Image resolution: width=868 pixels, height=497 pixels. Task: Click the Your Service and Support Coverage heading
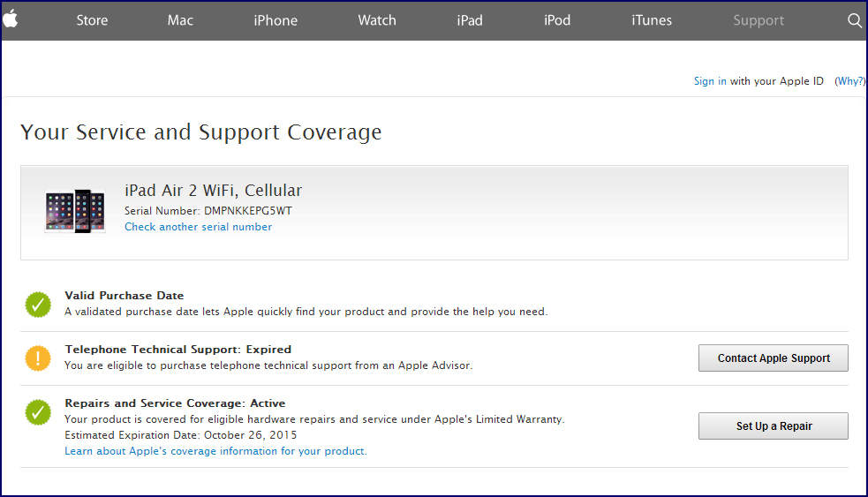tap(201, 132)
